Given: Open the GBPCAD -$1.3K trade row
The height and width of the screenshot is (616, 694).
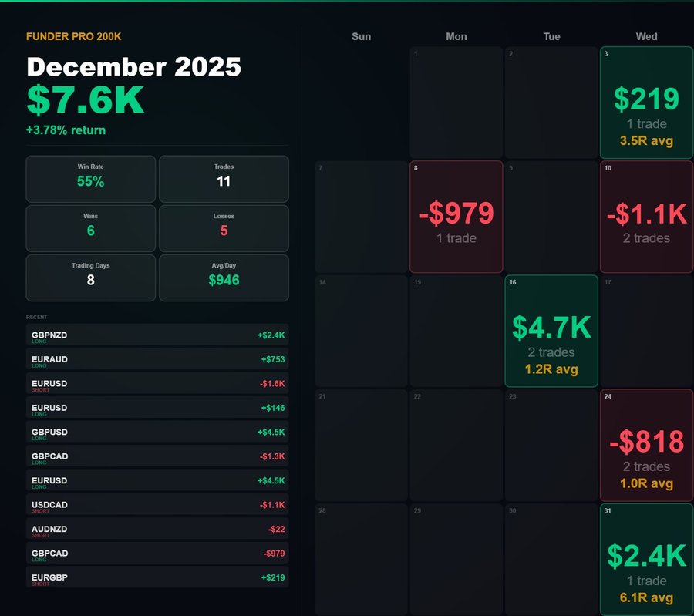Looking at the screenshot, I should click(x=157, y=456).
